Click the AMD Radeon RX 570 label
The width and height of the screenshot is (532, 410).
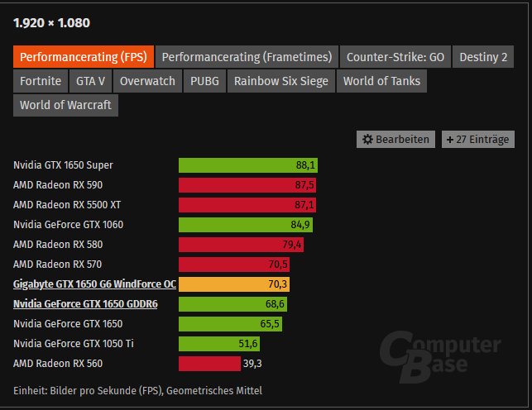coord(58,265)
